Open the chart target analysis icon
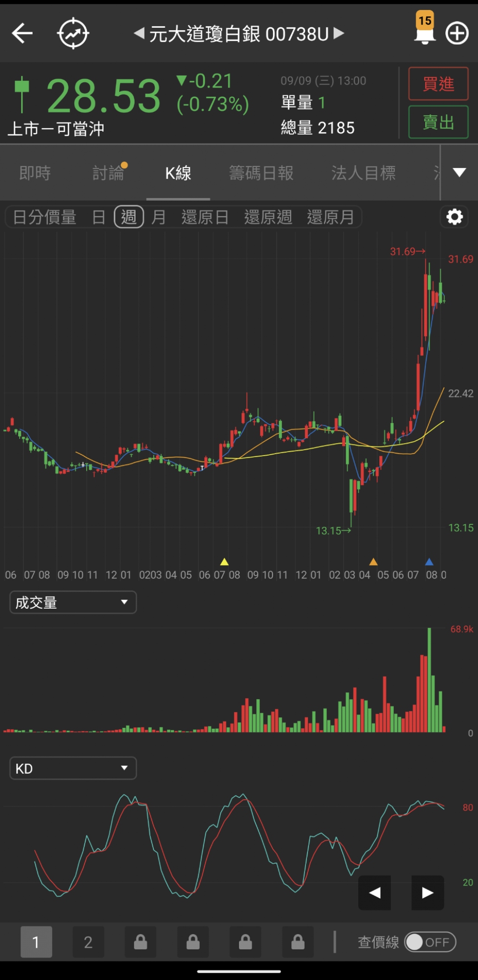This screenshot has height=980, width=478. [73, 33]
